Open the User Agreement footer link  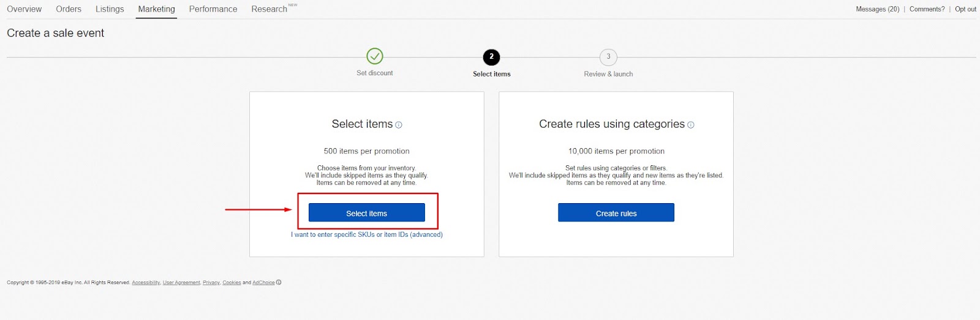(181, 283)
